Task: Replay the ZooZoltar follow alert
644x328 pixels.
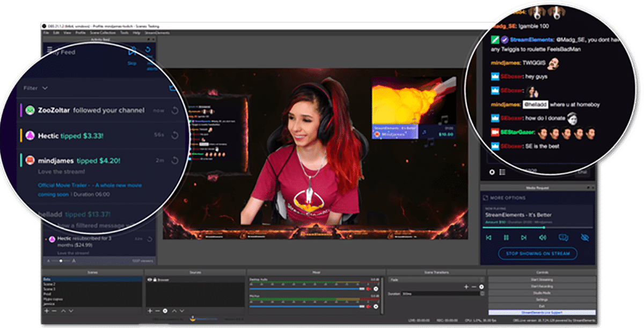Action: point(174,110)
